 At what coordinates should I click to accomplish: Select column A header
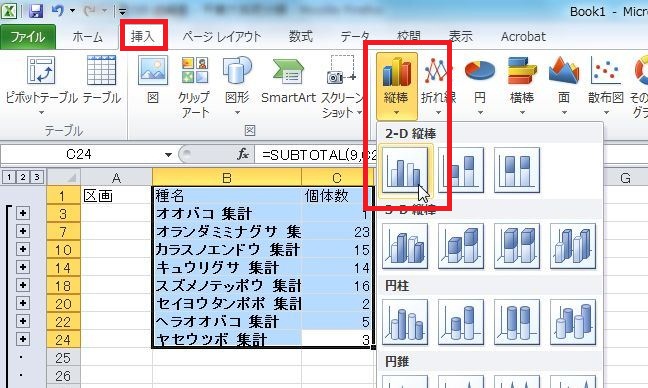(x=116, y=177)
